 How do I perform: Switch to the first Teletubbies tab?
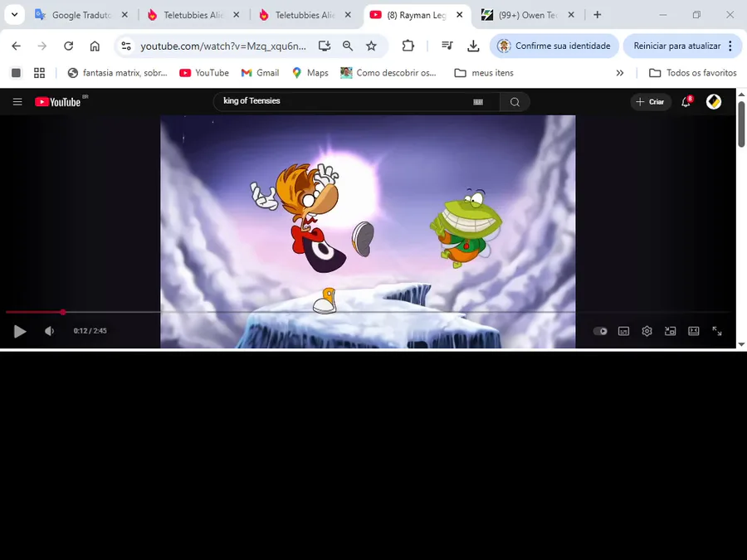(193, 15)
